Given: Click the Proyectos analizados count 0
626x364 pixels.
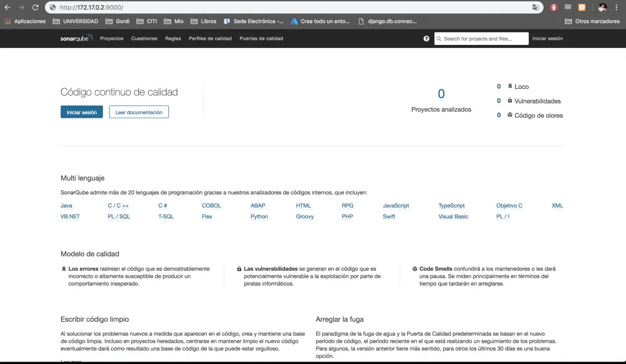Looking at the screenshot, I should (441, 94).
